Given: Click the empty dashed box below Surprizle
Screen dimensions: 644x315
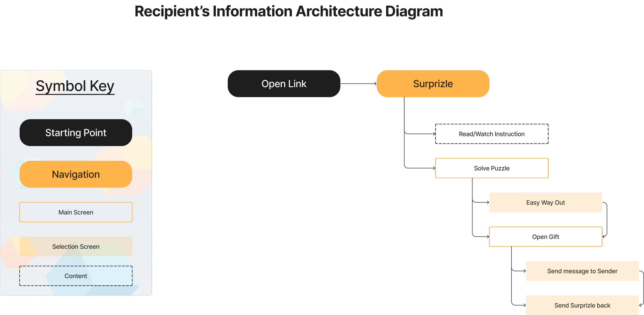Looking at the screenshot, I should click(x=492, y=134).
